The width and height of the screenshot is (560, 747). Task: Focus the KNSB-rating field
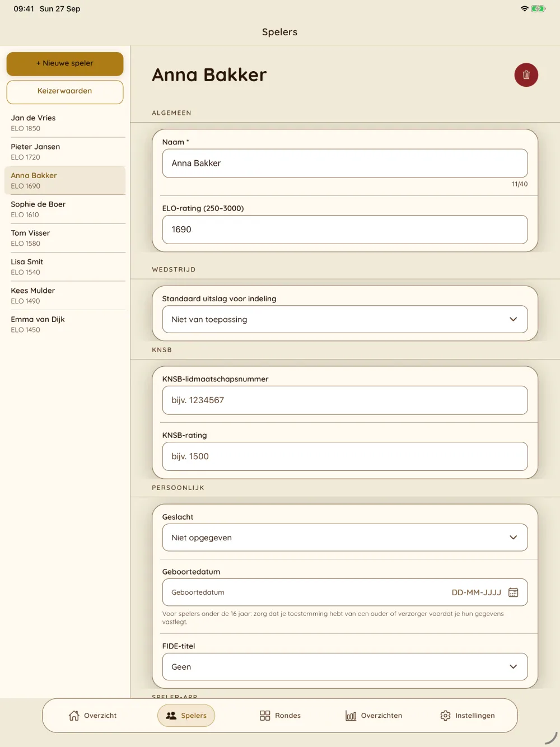click(x=345, y=456)
